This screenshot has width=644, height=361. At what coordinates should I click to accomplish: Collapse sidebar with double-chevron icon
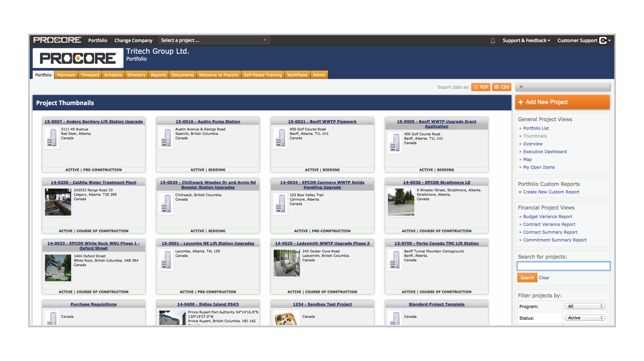tap(521, 87)
